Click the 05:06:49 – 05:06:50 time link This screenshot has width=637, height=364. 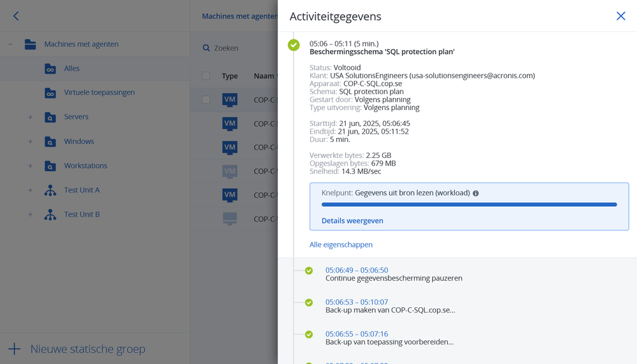click(357, 270)
